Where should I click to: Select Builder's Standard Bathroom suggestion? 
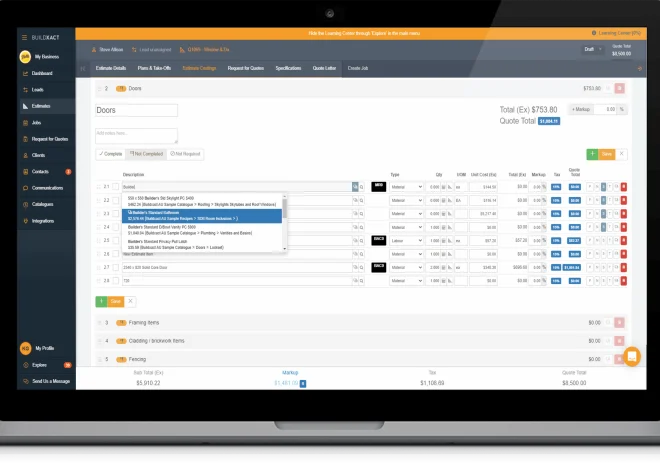[x=202, y=216]
